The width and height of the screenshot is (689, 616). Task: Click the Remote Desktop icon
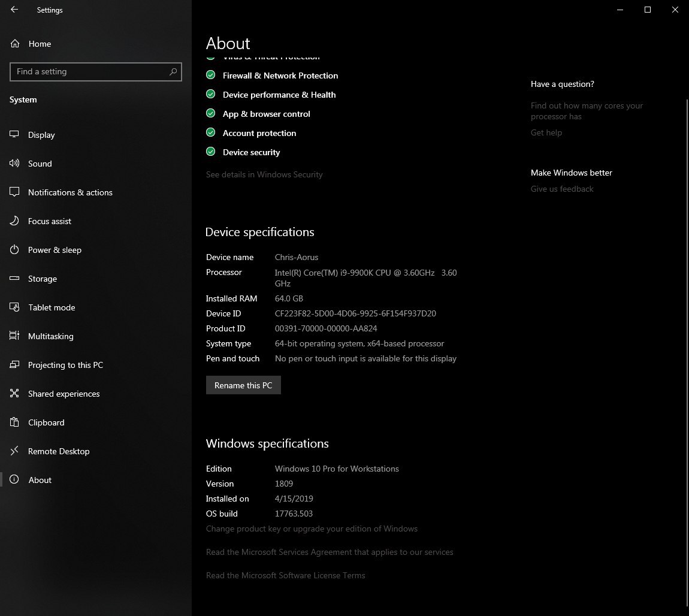14,451
